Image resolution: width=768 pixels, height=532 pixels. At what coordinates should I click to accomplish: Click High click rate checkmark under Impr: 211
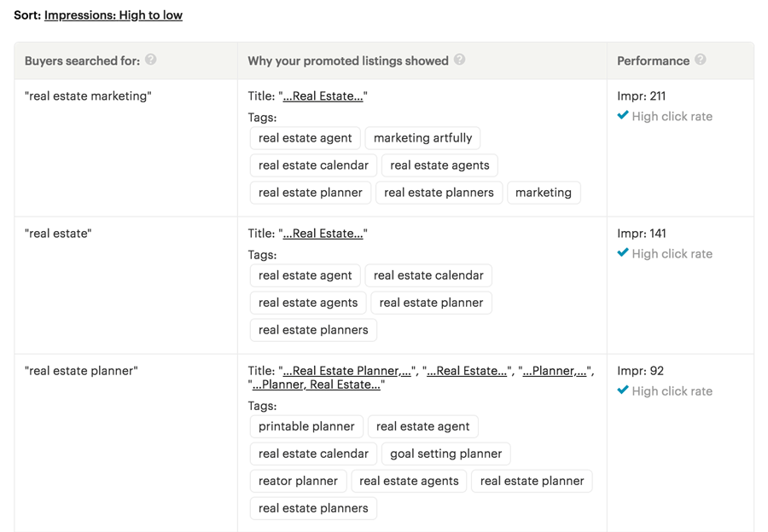tap(623, 115)
